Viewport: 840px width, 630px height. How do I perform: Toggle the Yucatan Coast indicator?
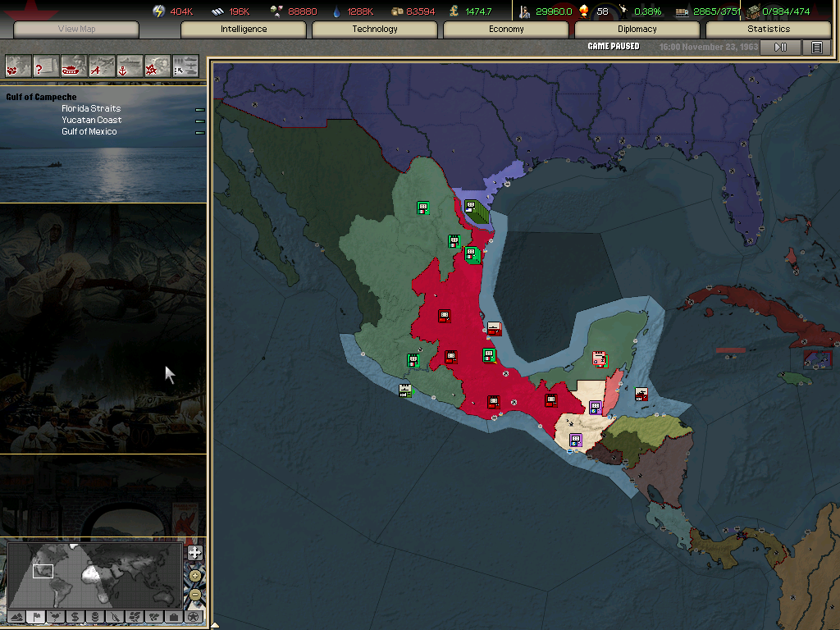199,121
